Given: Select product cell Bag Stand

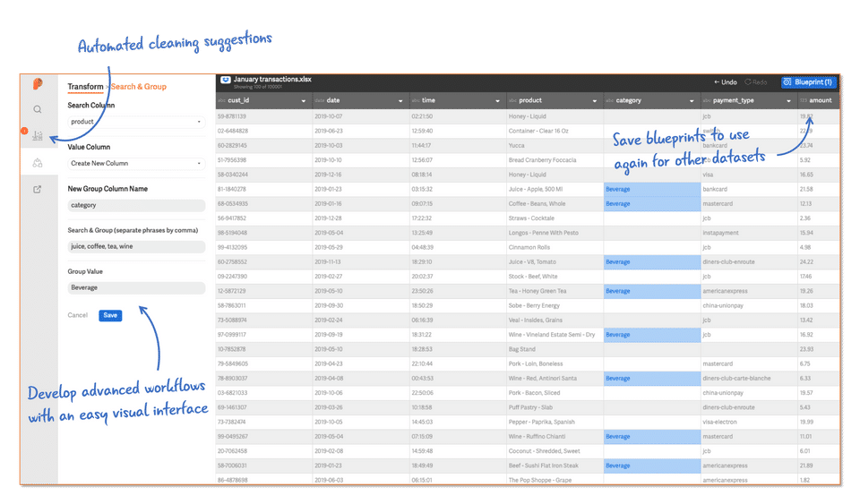Looking at the screenshot, I should tap(555, 349).
